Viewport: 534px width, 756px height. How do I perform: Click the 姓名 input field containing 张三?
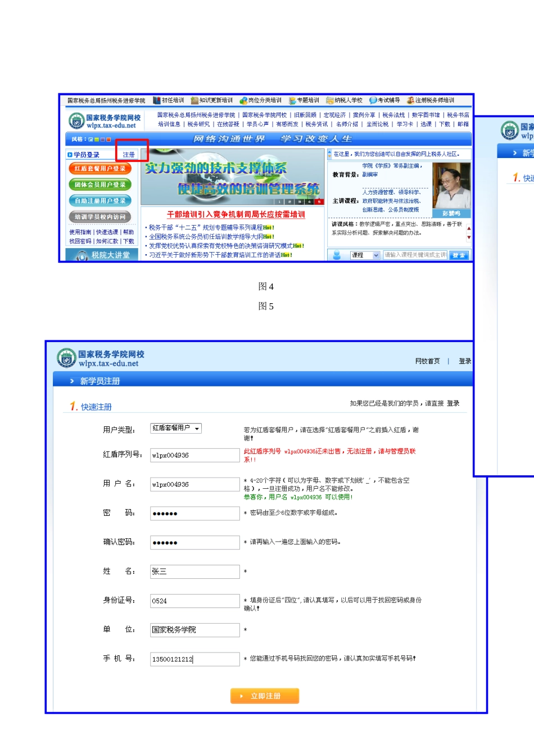(195, 571)
